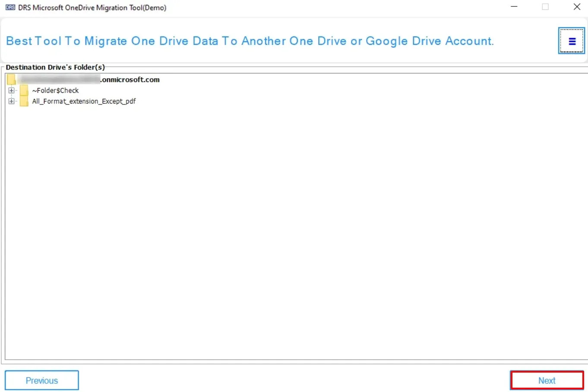Go to the Next step
The width and height of the screenshot is (588, 392).
pos(547,380)
